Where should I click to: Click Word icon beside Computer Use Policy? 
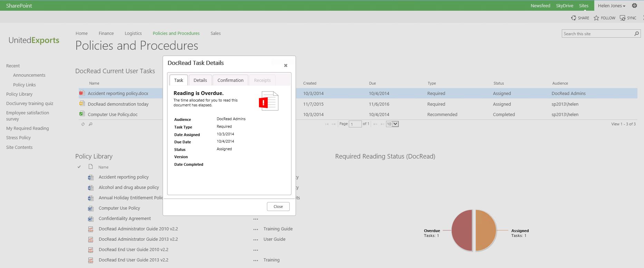91,208
